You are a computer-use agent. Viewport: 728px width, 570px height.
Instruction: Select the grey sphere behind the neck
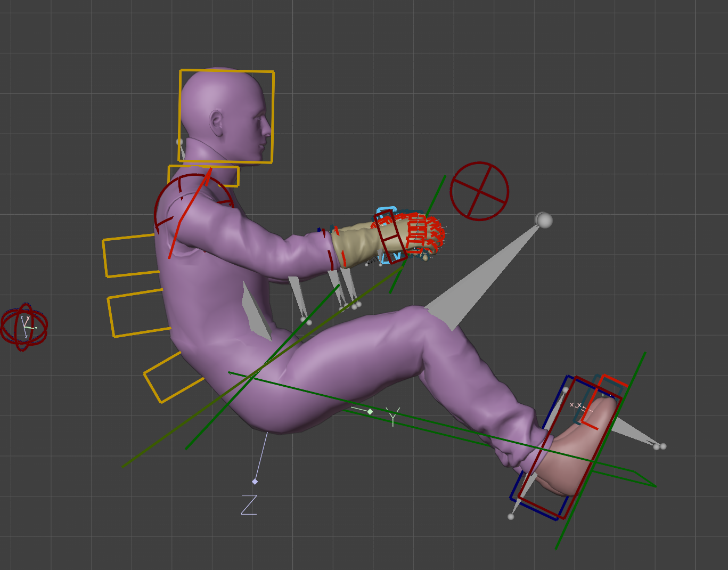tap(179, 142)
